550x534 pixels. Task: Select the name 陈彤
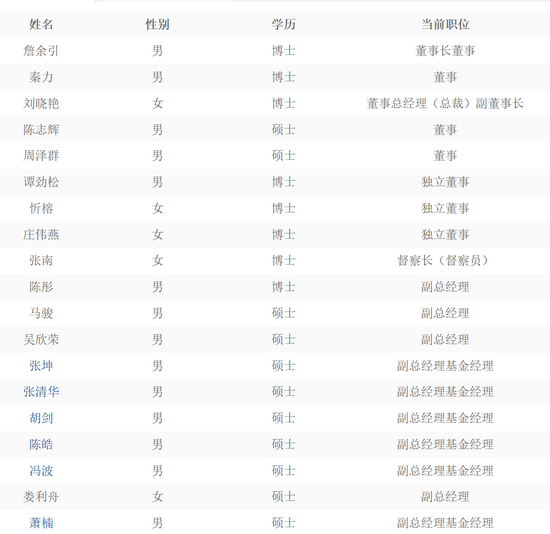[x=41, y=287]
